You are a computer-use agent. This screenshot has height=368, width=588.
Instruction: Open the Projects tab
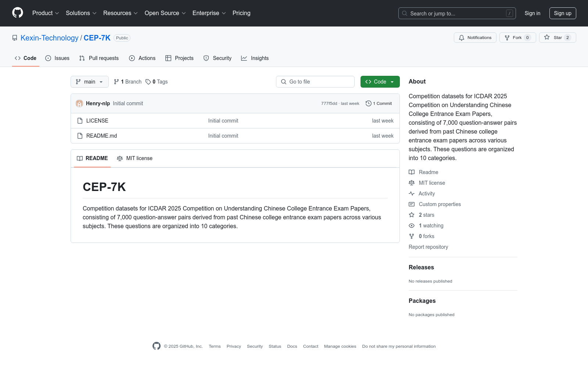179,58
